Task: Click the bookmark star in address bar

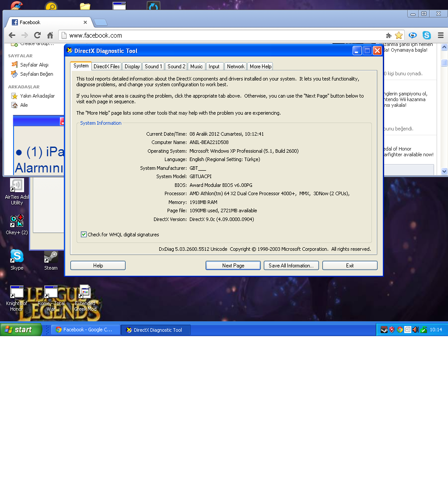Action: click(399, 35)
